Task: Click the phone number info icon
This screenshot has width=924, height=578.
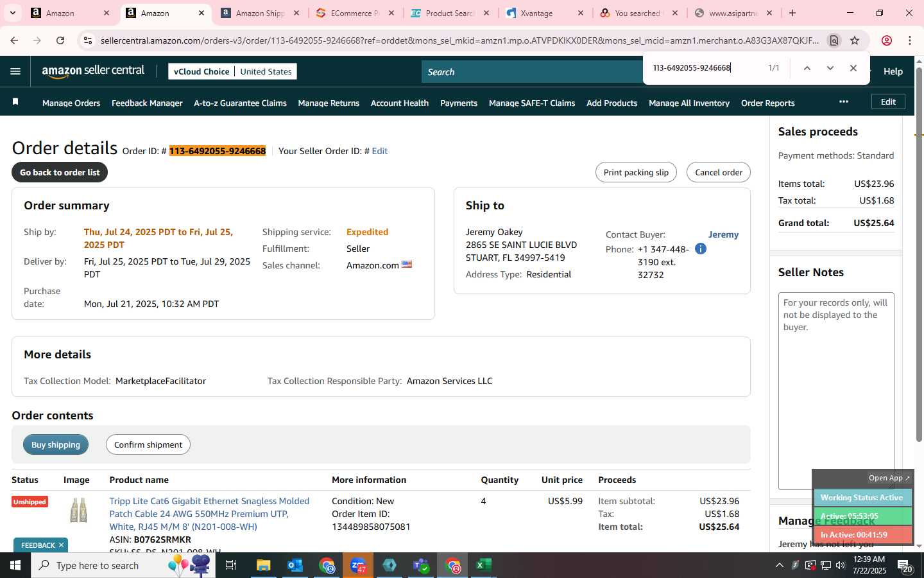Action: (701, 249)
